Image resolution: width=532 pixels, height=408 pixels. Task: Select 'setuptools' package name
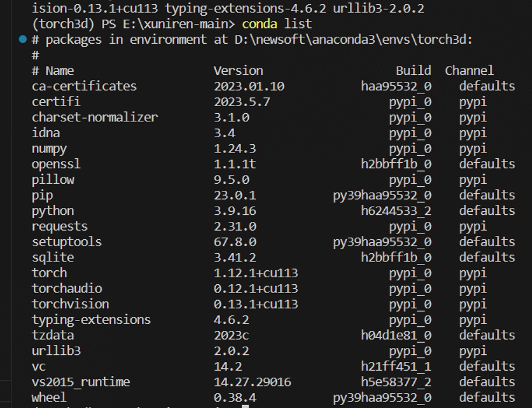click(x=67, y=242)
